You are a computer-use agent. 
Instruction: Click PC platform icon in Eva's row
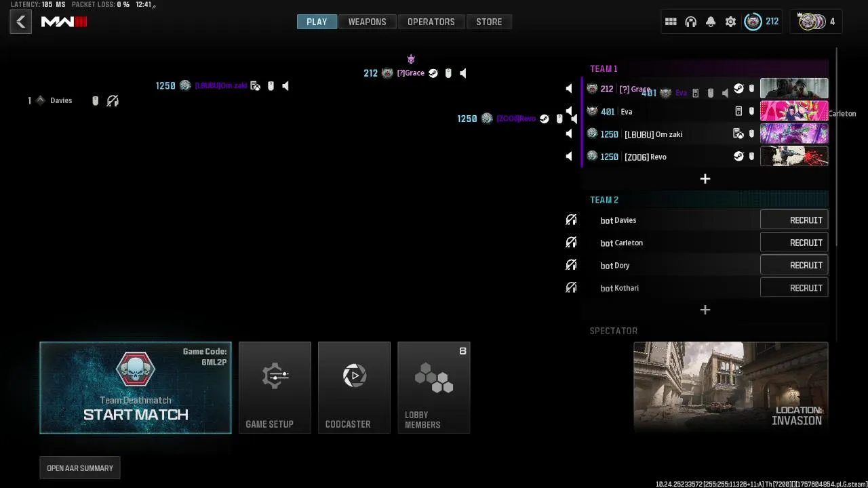coord(738,111)
